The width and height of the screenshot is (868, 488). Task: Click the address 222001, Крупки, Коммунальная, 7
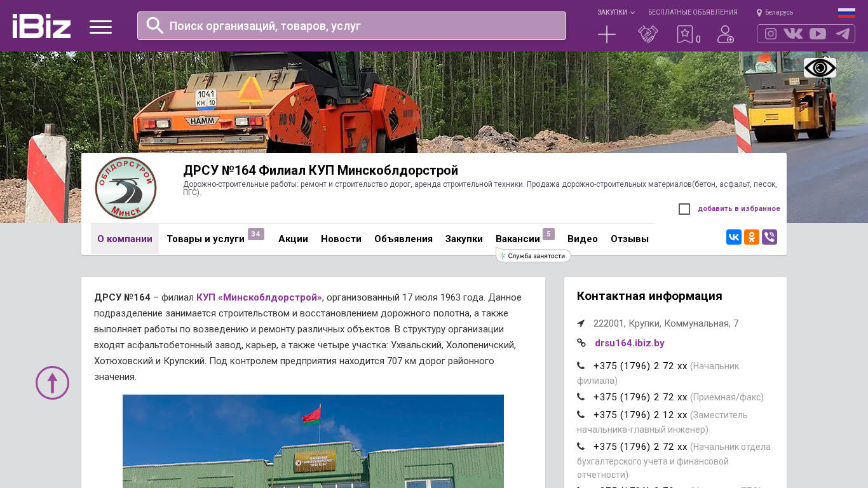pyautogui.click(x=666, y=323)
